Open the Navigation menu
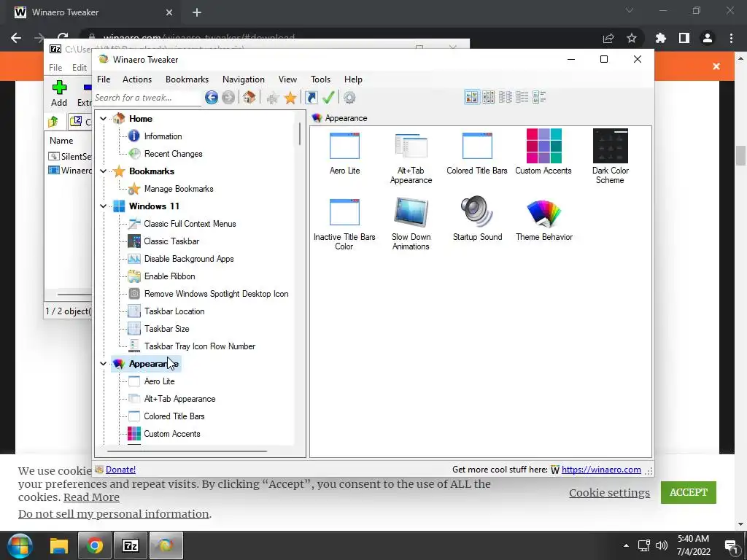 (244, 79)
